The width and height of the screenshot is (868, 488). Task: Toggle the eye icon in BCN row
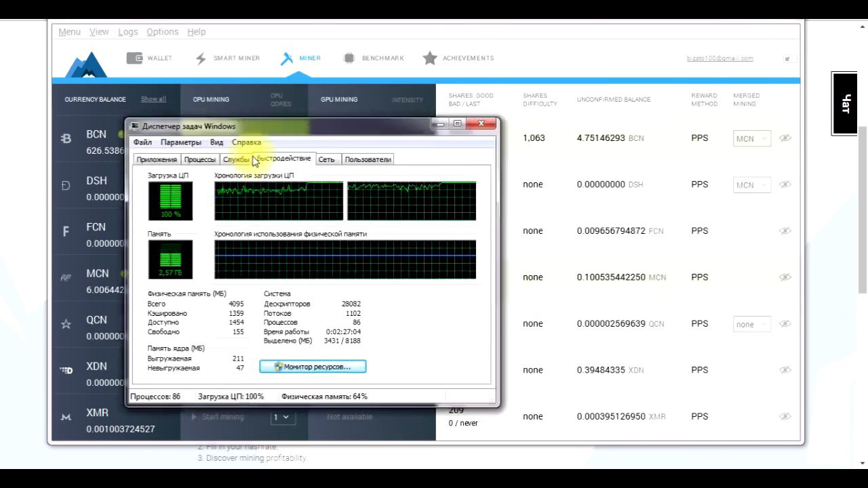(x=785, y=138)
